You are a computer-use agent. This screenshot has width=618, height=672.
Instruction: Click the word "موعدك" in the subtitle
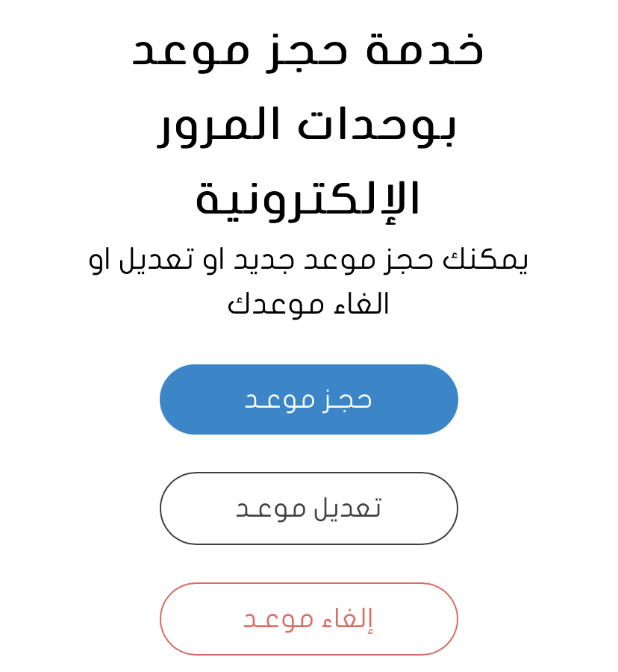pos(276,304)
